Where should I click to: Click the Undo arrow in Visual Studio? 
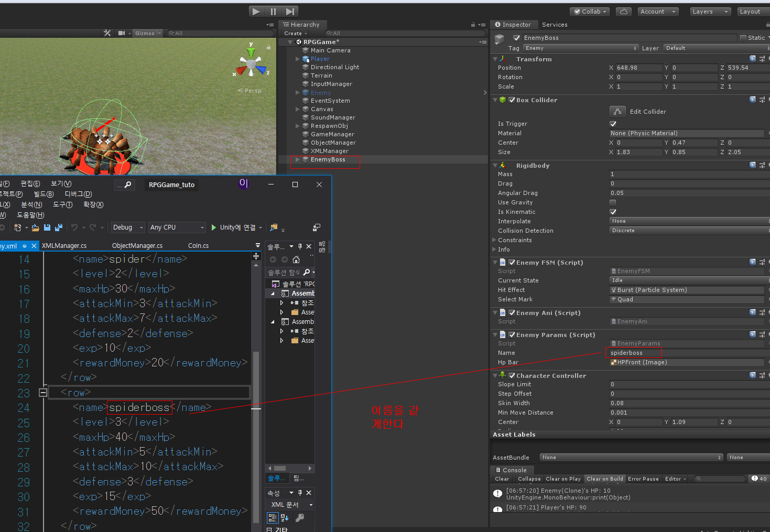pyautogui.click(x=74, y=227)
